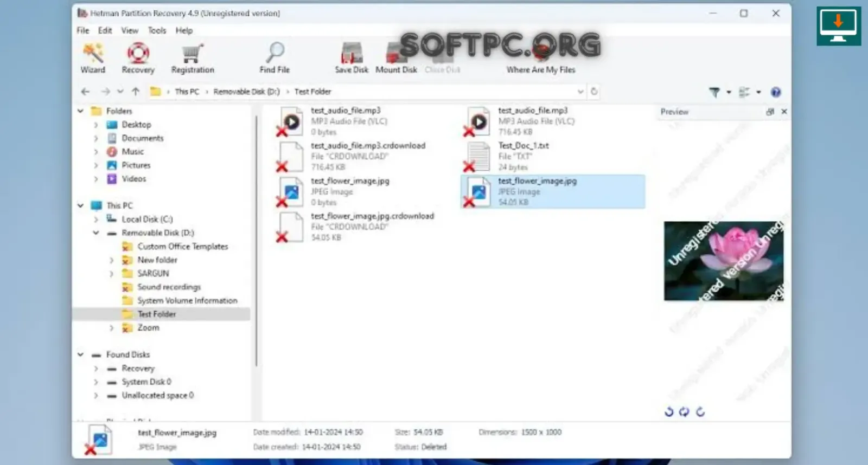Select the SARGUN folder in the tree
The height and width of the screenshot is (465, 868).
tap(153, 274)
